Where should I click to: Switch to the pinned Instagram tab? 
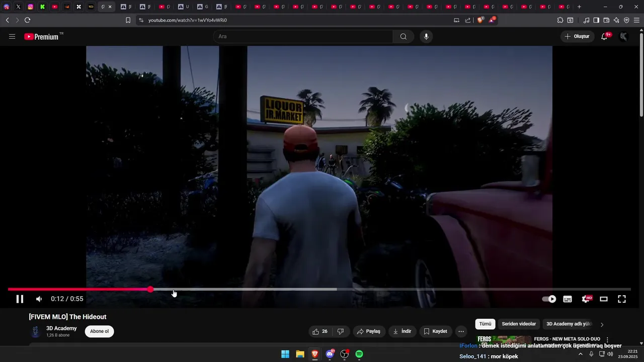pyautogui.click(x=30, y=7)
